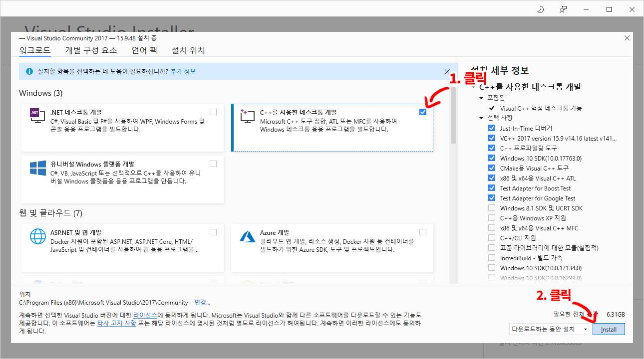Screen dimensions: 644x359
Task: Enable 표준 라이브러리에 대한 모듈(실험적) checkbox
Action: 492,248
